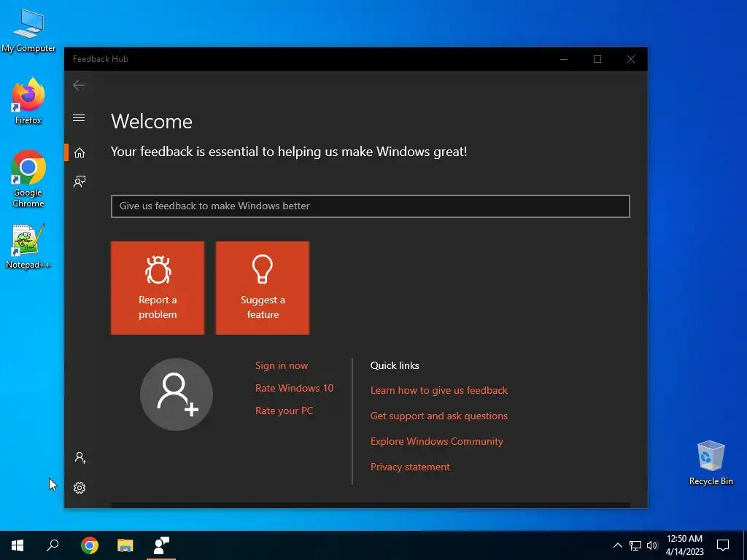Open the Explore Windows Community link
Image resolution: width=747 pixels, height=560 pixels.
[x=437, y=441]
